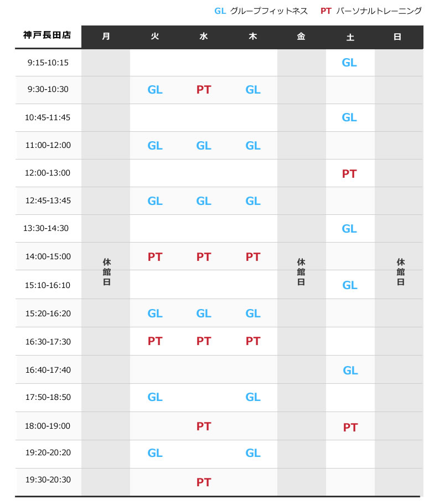
Task: Click Thursday's 15:20-16:20 GL slot
Action: tap(253, 313)
